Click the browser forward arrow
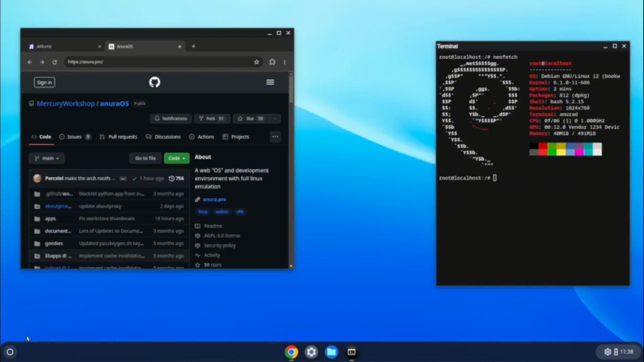Image resolution: width=644 pixels, height=362 pixels. 42,62
